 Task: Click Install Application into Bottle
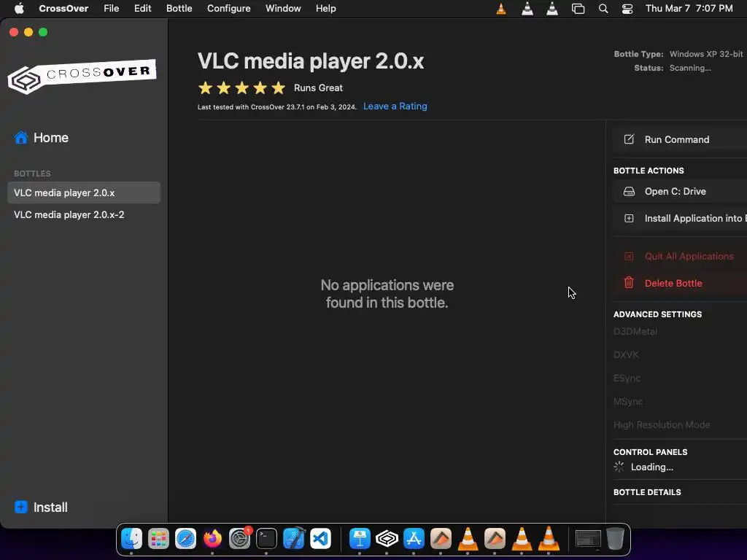point(680,218)
